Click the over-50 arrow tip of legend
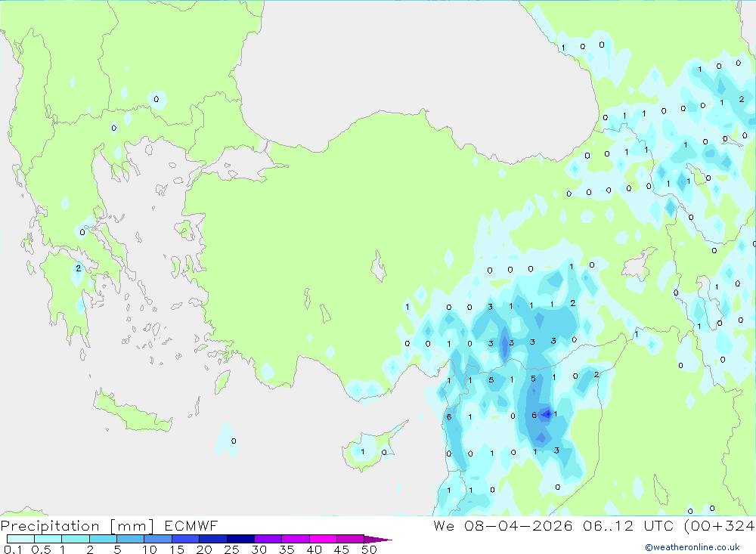Viewport: 756px width, 554px height. click(x=378, y=540)
